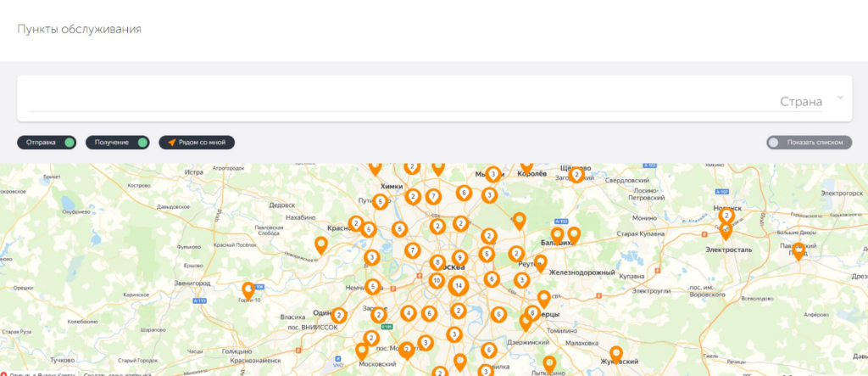
Task: Open the cluster marker numbered 14
Action: coord(459,285)
